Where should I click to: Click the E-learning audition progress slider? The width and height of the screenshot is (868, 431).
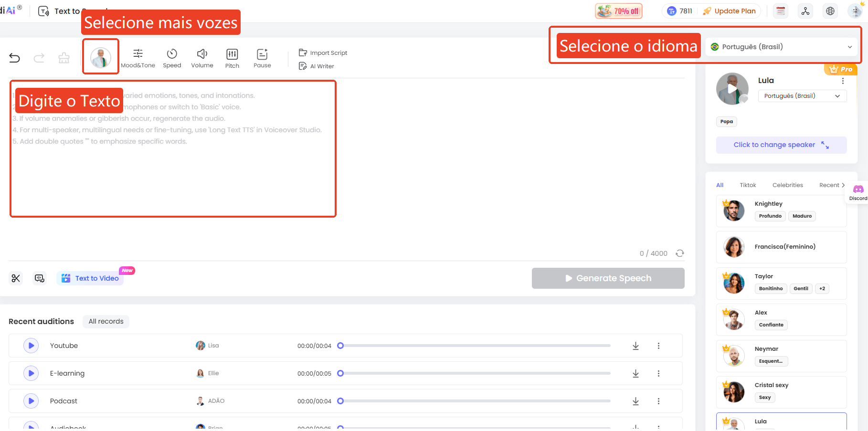(474, 373)
